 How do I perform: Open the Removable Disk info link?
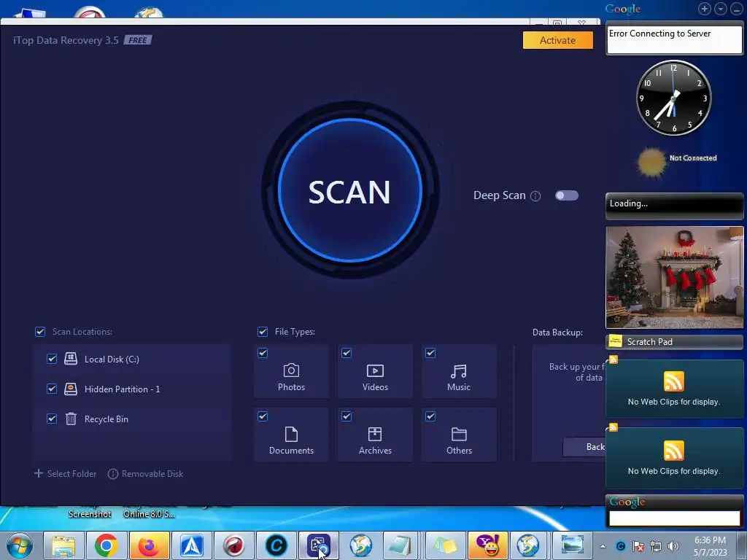(145, 474)
